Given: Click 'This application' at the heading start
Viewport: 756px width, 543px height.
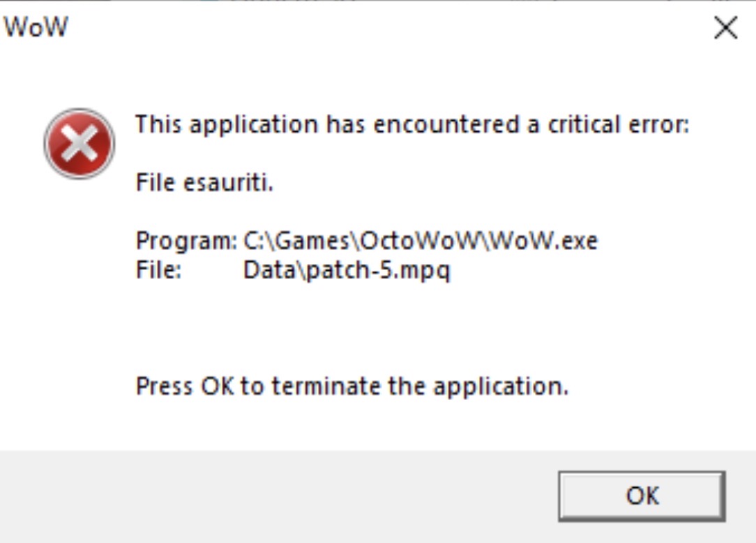Looking at the screenshot, I should tap(227, 125).
